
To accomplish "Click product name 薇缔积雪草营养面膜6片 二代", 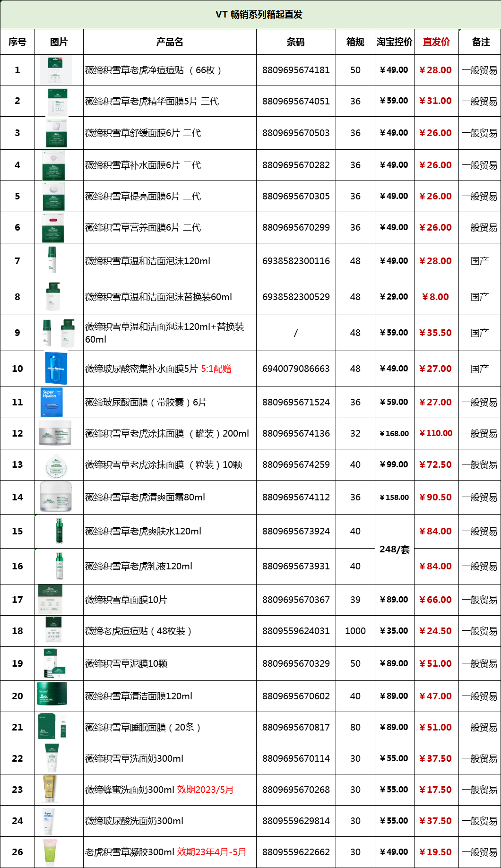I will [143, 228].
